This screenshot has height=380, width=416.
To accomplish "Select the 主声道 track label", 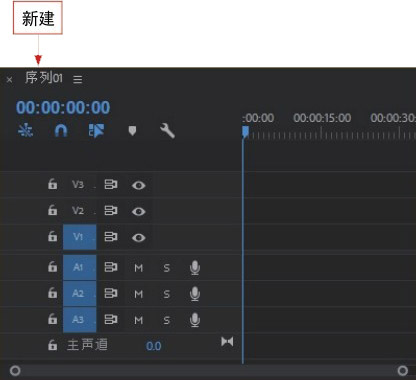I will click(x=87, y=345).
